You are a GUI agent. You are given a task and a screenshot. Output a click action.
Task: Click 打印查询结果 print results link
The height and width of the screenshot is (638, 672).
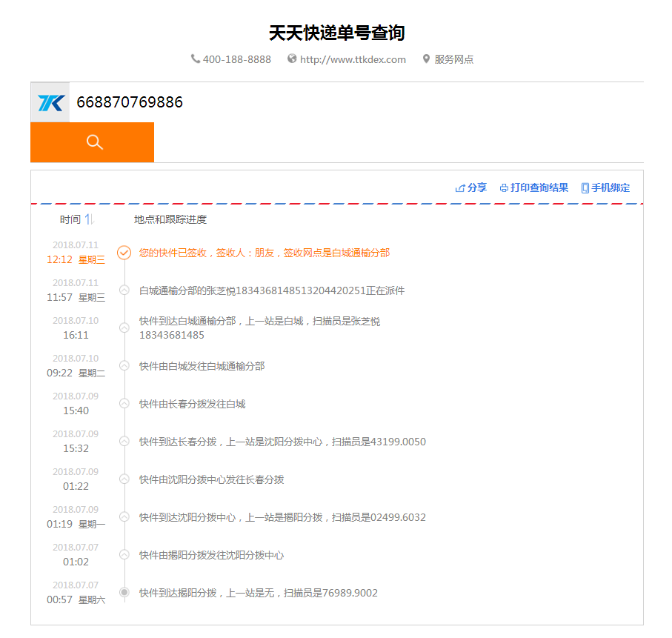coord(534,187)
